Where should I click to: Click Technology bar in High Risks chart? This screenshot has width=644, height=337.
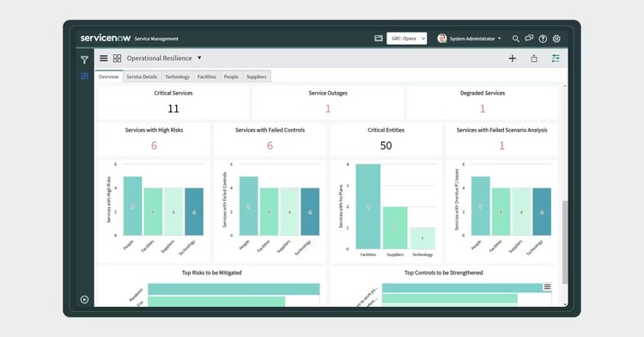(x=194, y=211)
